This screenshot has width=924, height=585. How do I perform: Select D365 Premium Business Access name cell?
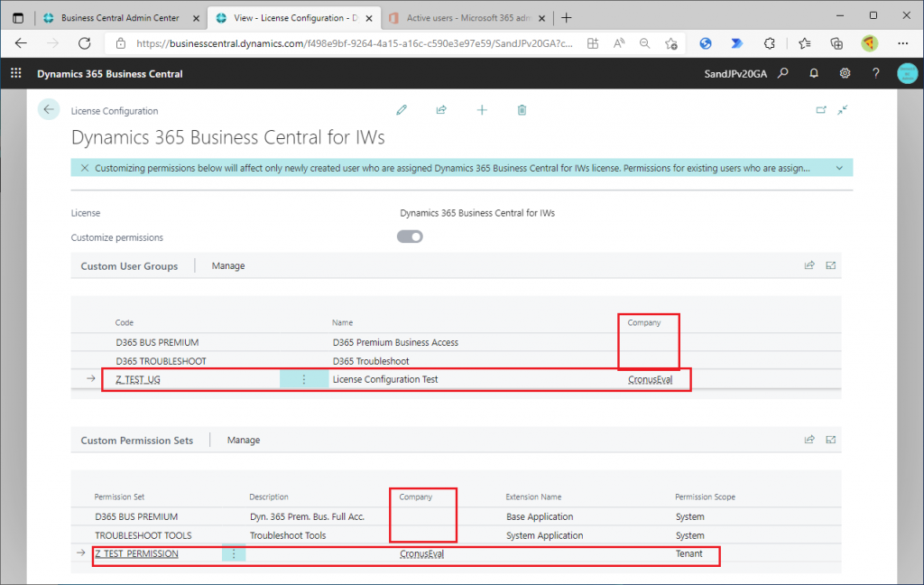click(x=395, y=342)
